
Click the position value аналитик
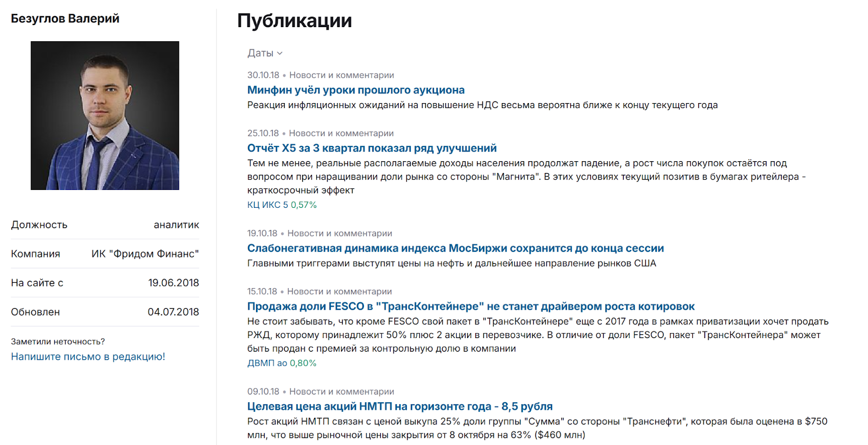tap(176, 225)
